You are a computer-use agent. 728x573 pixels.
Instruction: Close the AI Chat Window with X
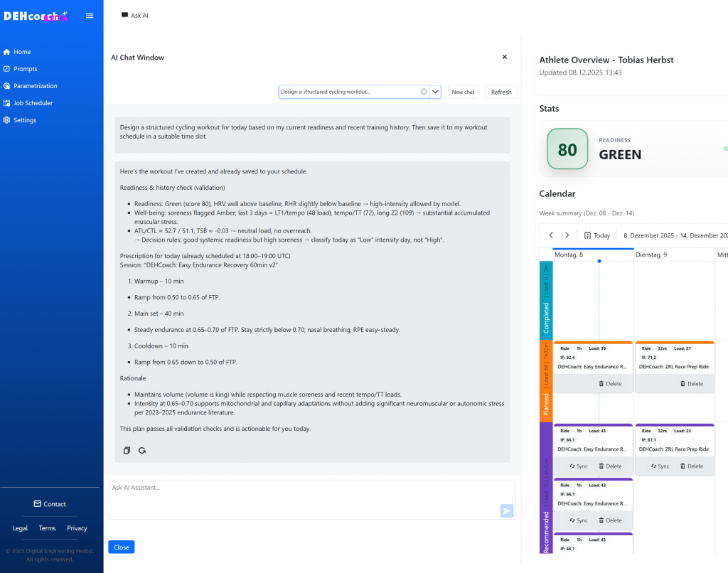[x=505, y=57]
